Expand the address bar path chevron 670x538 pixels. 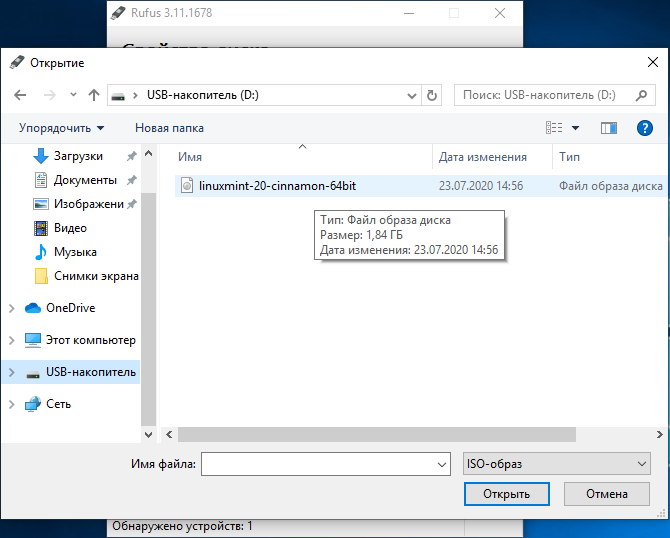135,95
